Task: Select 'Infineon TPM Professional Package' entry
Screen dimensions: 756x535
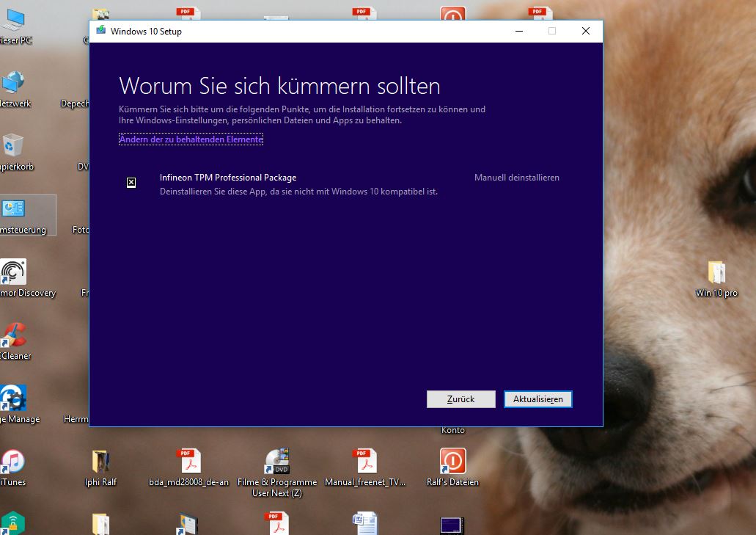Action: (228, 178)
